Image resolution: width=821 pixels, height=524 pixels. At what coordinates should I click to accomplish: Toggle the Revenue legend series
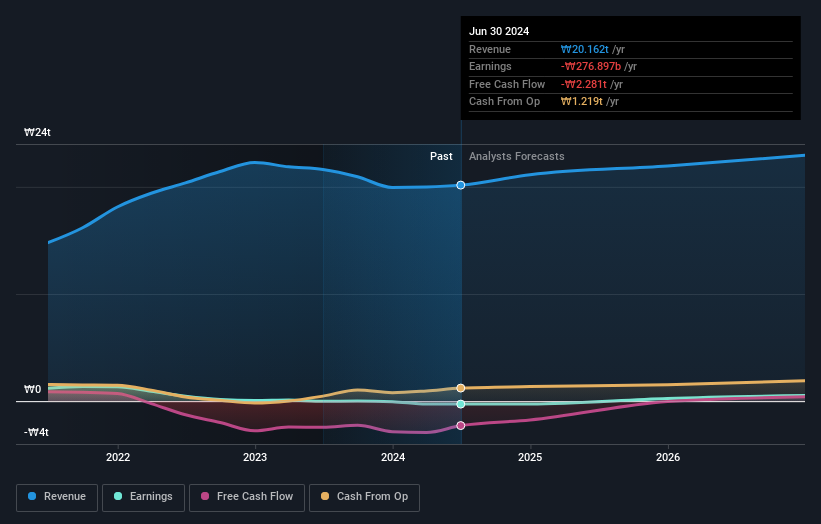(57, 497)
